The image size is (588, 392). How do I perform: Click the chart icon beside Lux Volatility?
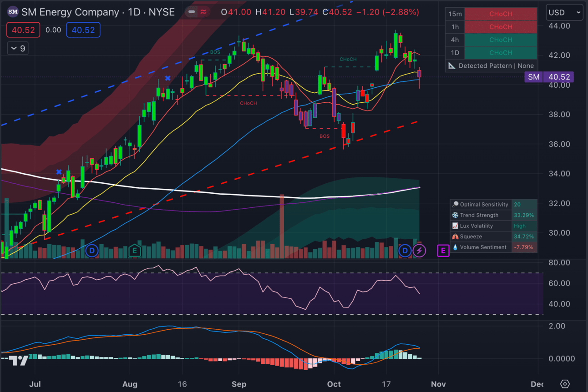pos(455,226)
